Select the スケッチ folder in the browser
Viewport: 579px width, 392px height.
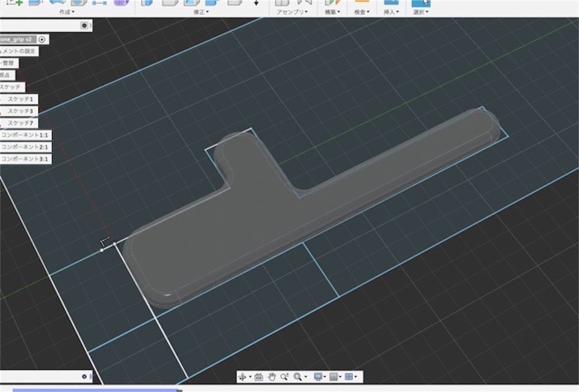click(11, 87)
